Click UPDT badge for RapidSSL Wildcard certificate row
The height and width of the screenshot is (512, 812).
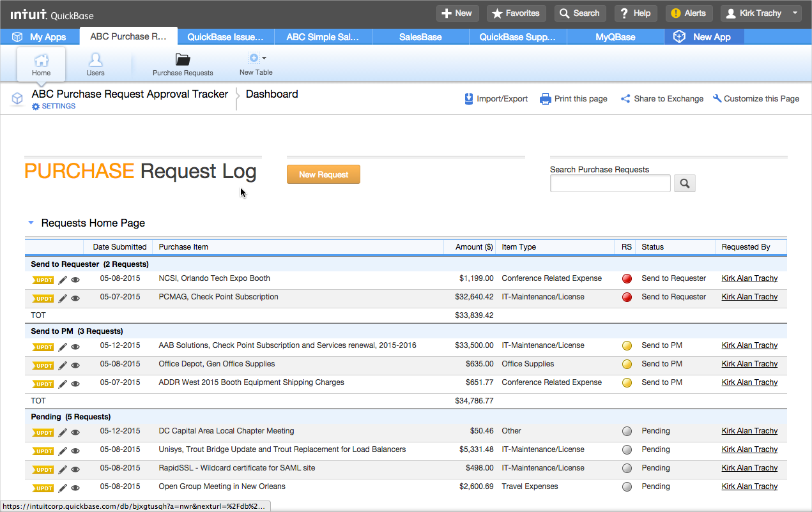pos(43,469)
